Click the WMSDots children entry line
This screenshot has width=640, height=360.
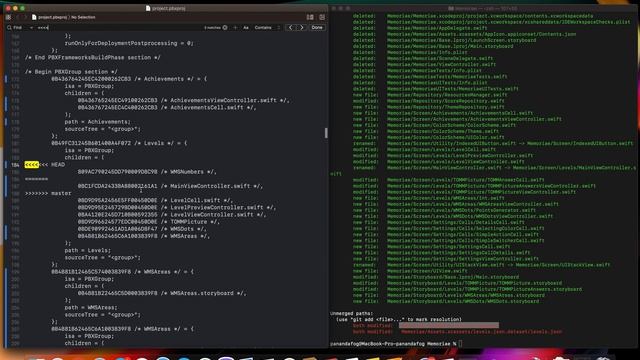[142, 229]
